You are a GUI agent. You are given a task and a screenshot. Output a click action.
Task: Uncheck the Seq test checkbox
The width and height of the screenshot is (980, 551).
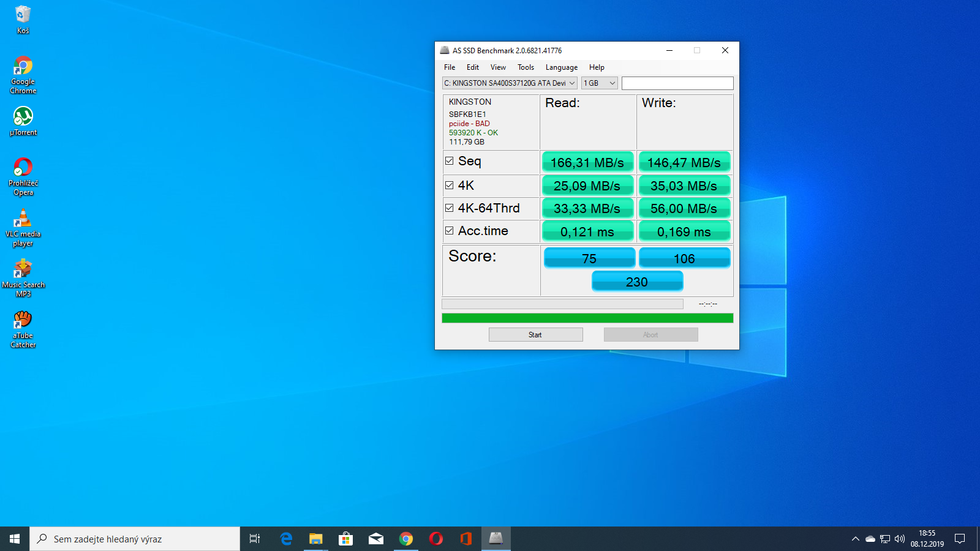(x=450, y=161)
